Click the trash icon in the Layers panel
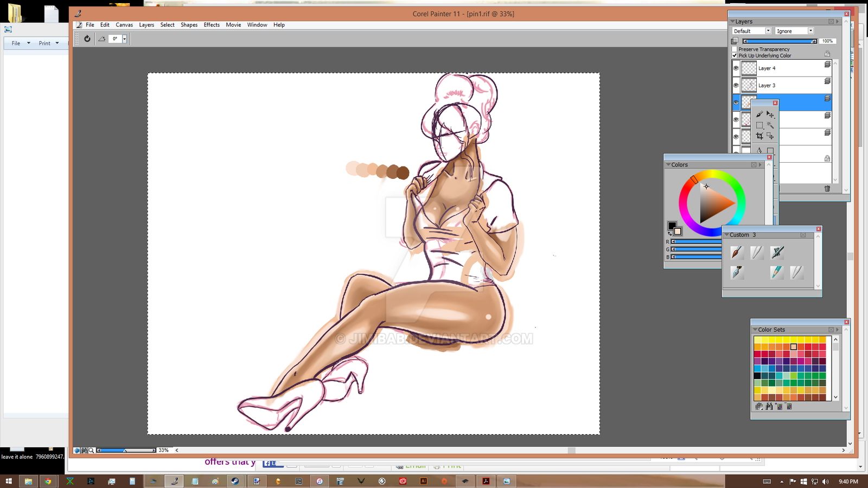 coord(827,189)
